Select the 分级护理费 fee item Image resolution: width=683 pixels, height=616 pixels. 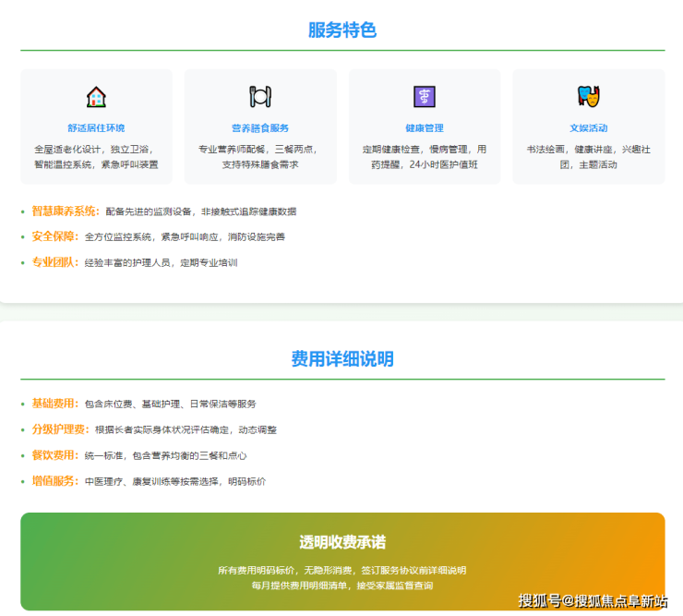click(60, 429)
